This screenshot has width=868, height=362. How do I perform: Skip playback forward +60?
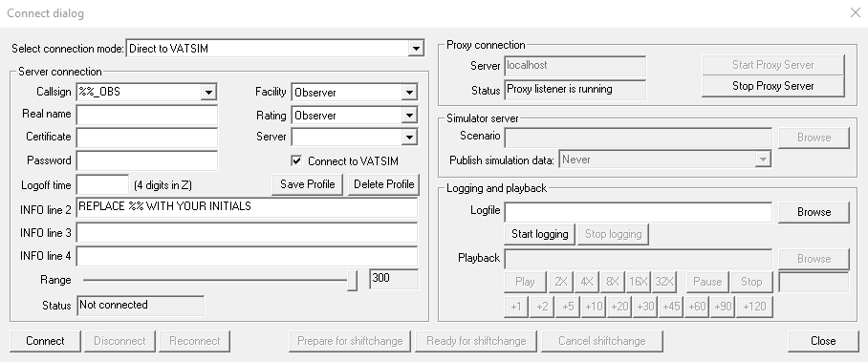click(x=696, y=307)
